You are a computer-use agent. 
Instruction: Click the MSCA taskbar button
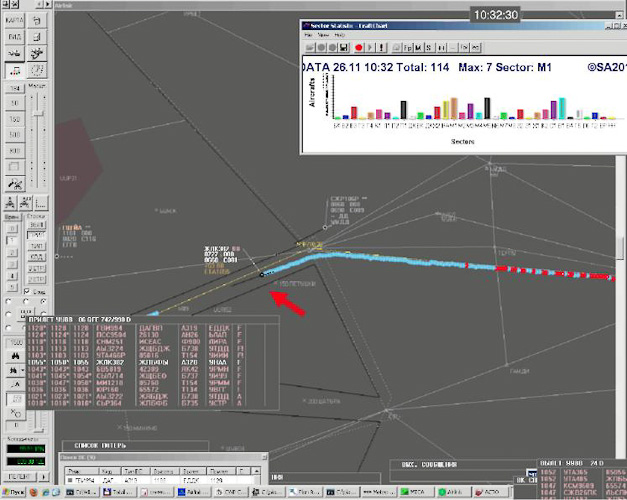point(415,492)
